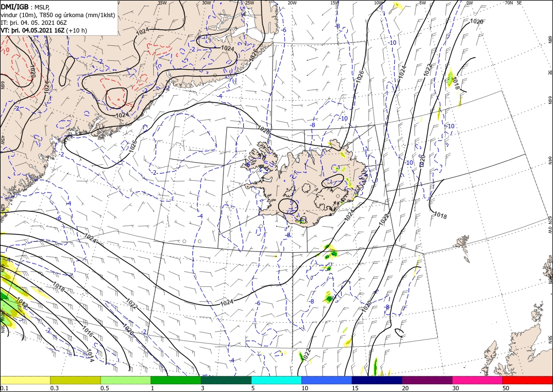Select the green 1–3 mm legend swatch
The height and width of the screenshot is (392, 553).
(x=176, y=380)
